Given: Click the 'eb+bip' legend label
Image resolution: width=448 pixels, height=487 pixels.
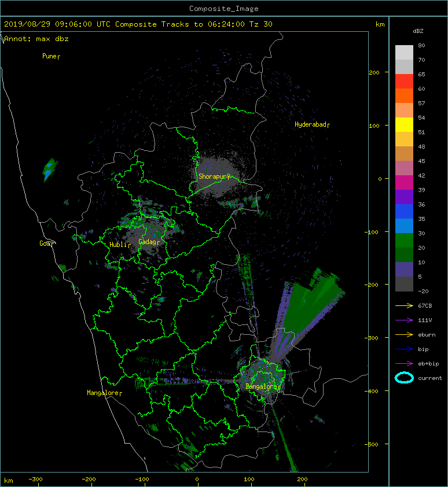Looking at the screenshot, I should click(428, 364).
